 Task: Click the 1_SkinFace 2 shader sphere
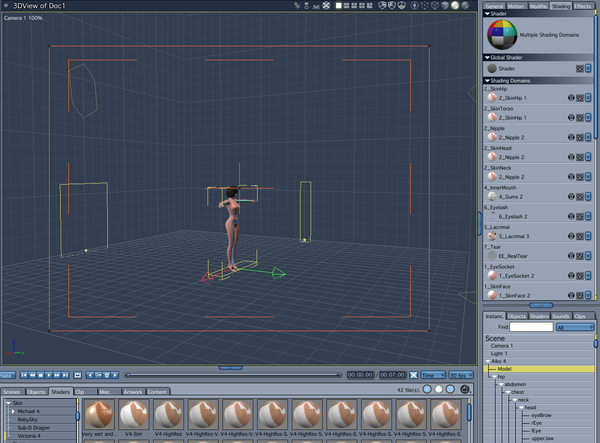pyautogui.click(x=492, y=295)
